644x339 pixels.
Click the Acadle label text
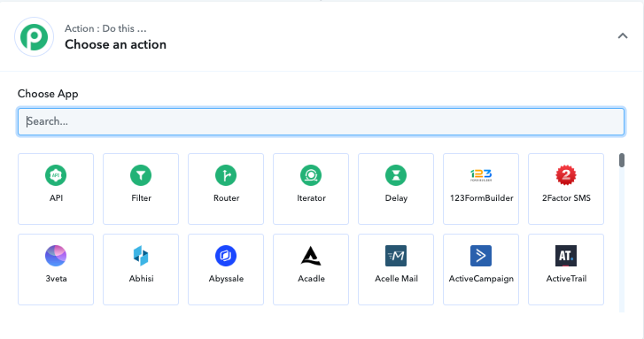pos(311,278)
